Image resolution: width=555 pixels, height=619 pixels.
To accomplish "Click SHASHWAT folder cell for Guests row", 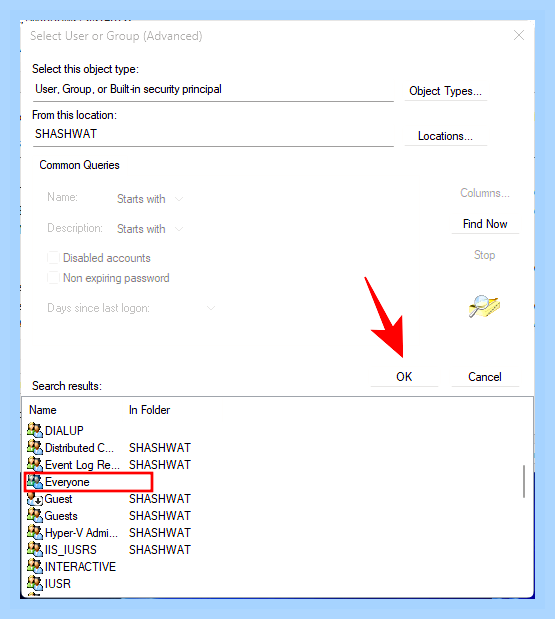I will click(x=160, y=516).
